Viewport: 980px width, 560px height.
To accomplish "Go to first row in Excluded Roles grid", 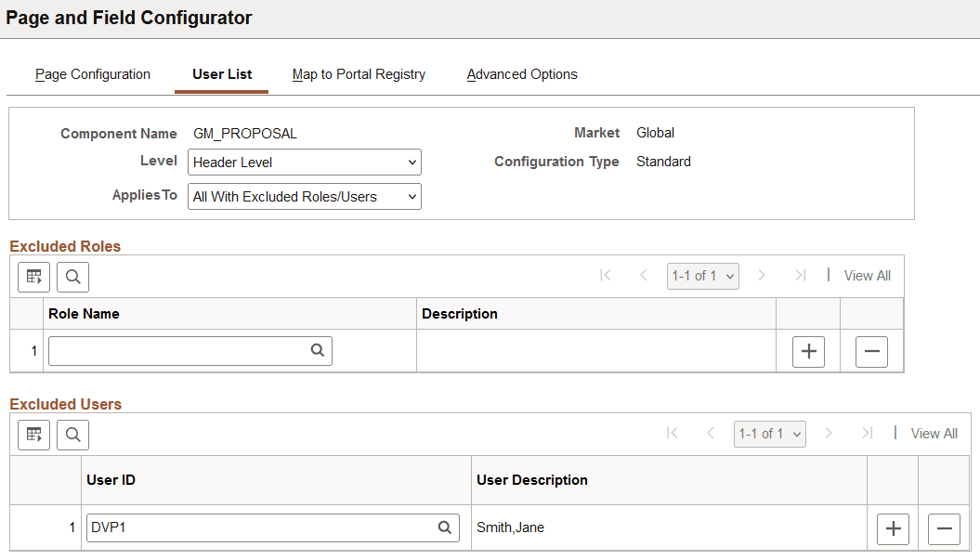I will [x=605, y=275].
